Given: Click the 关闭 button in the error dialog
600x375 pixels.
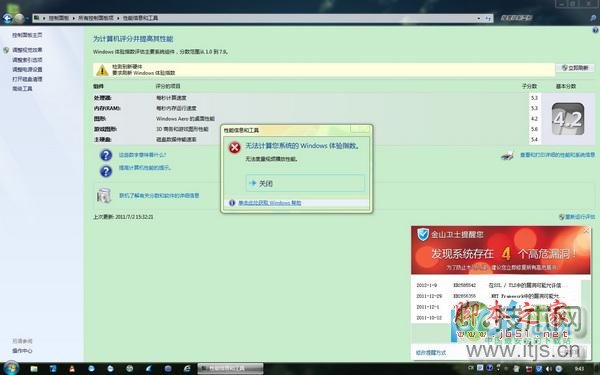Looking at the screenshot, I should click(305, 183).
